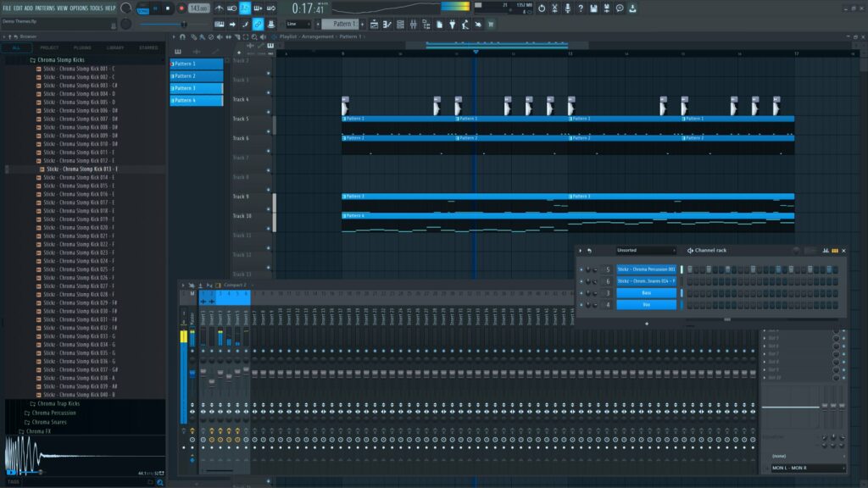Mute the Chroma Percussion channel in rack
Viewport: 868px width, 488px height.
pos(581,269)
